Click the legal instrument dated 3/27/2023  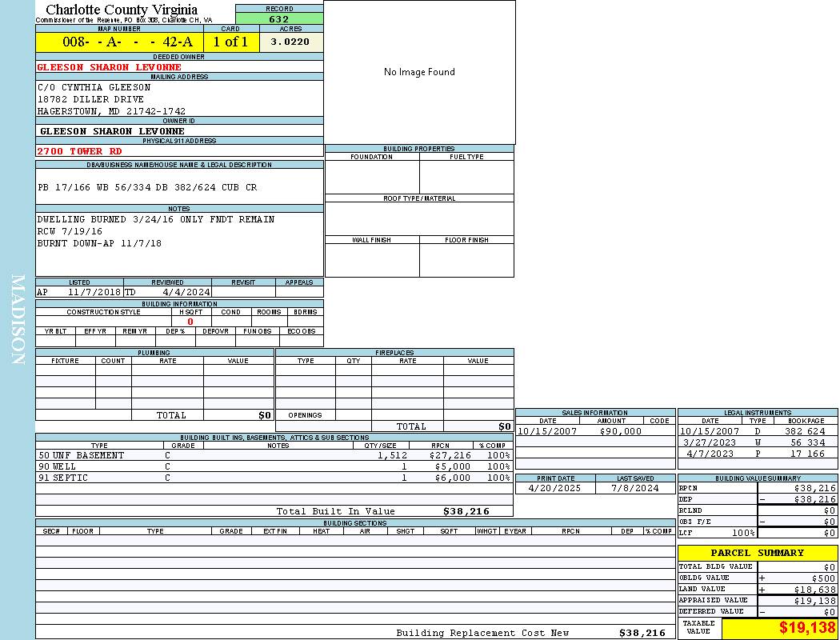[710, 442]
